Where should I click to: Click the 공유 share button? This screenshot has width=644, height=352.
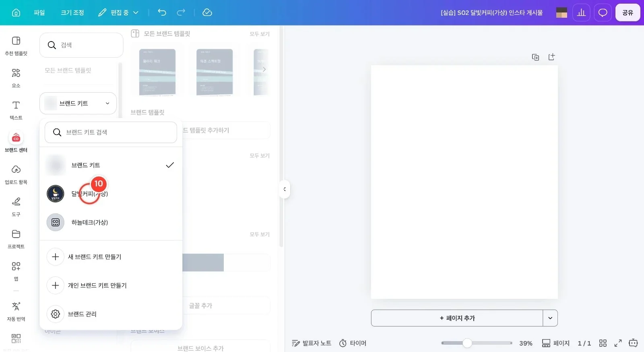pyautogui.click(x=627, y=12)
